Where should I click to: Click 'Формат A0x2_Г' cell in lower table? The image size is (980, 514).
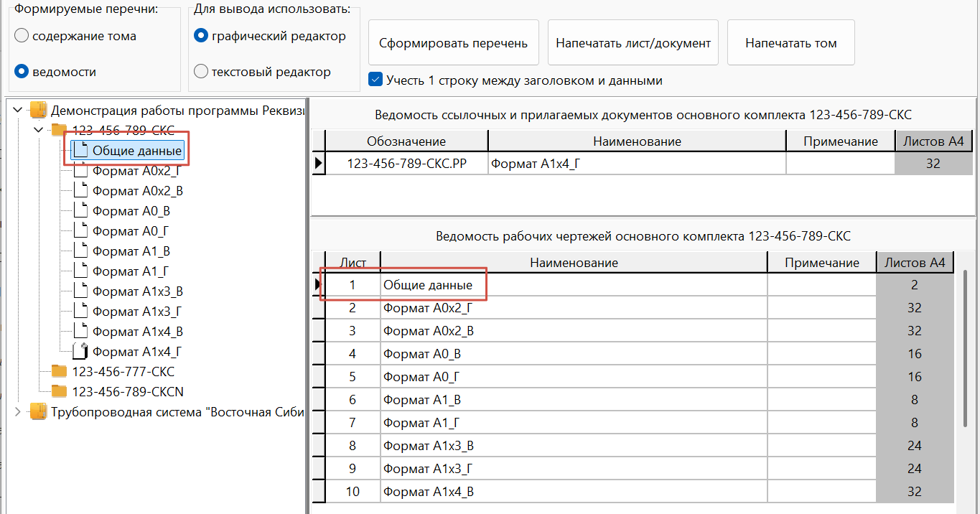coord(574,308)
